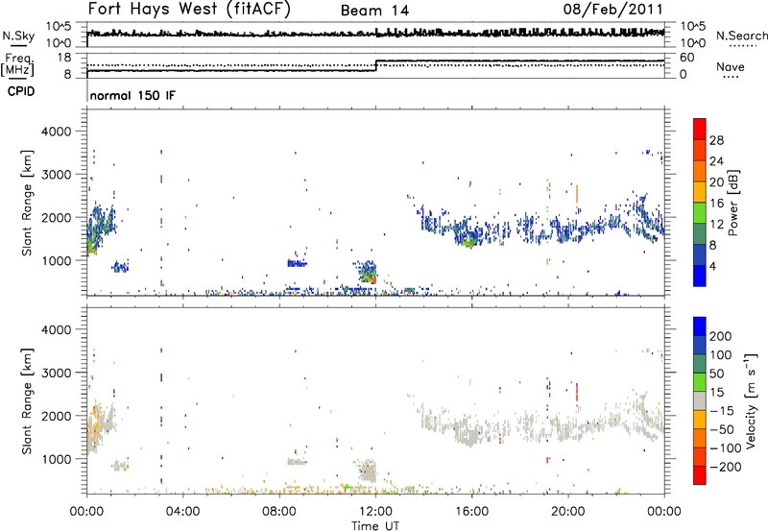
Task: Click the orange vertical streak near 20:00
Action: (x=577, y=194)
